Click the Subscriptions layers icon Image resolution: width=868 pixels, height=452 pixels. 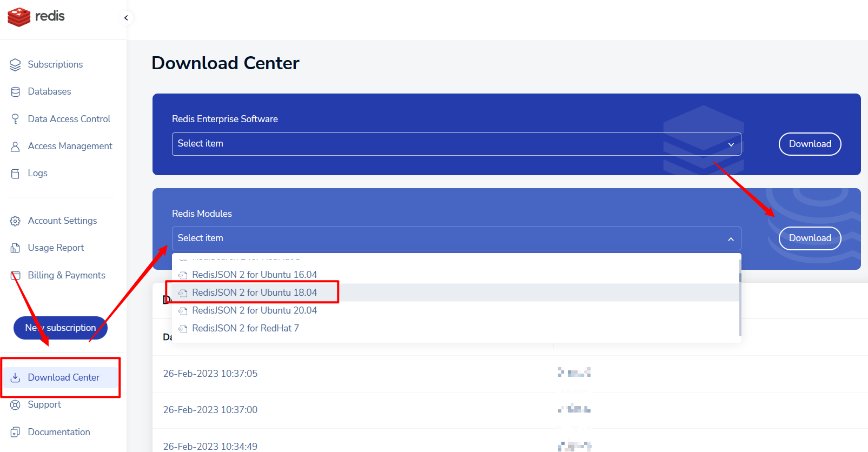click(15, 65)
